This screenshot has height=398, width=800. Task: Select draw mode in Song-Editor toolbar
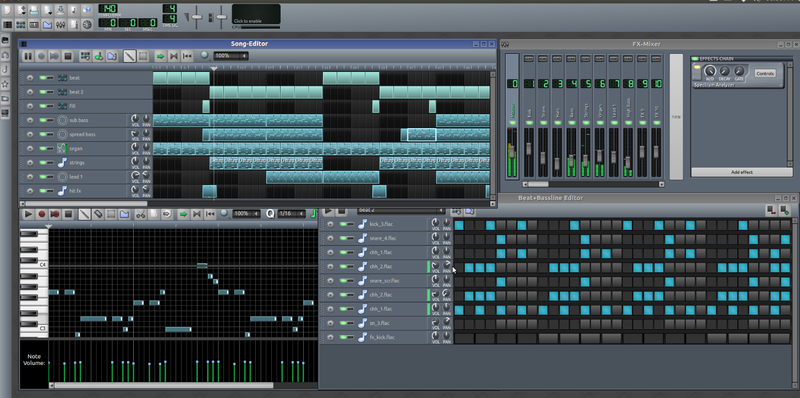pos(130,56)
